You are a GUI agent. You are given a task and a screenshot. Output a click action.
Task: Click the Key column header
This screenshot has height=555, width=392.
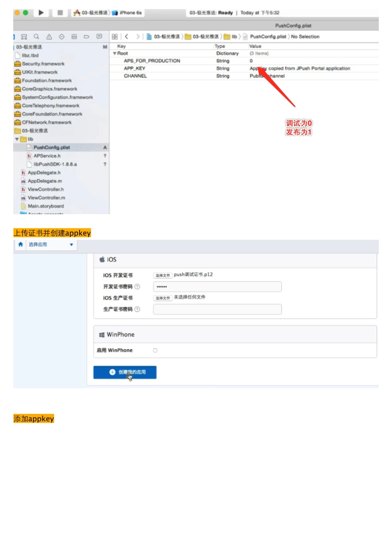[x=122, y=47]
